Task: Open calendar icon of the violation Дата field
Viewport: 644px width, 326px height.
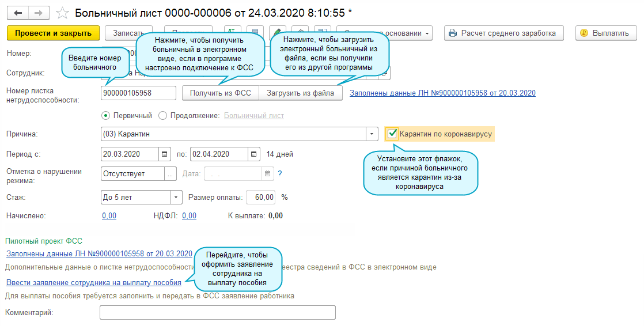Action: click(x=268, y=174)
